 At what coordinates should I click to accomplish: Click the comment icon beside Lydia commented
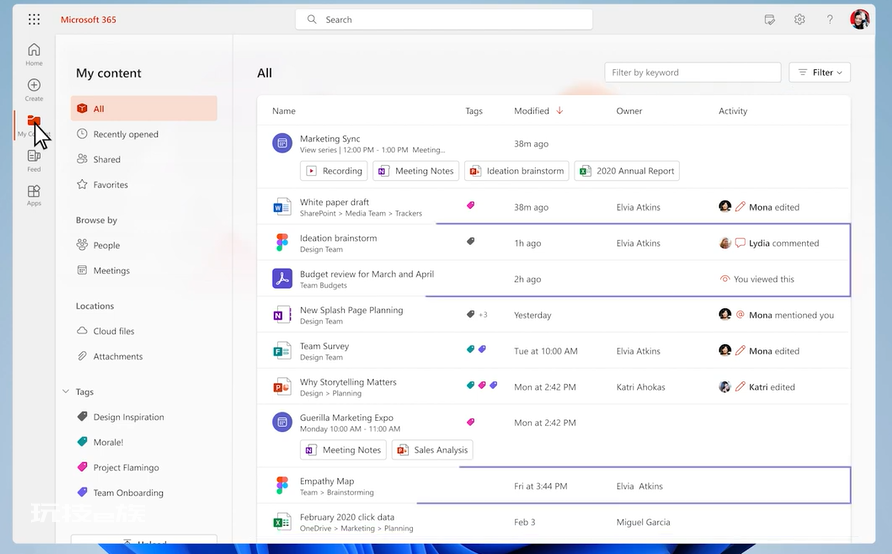(x=740, y=243)
